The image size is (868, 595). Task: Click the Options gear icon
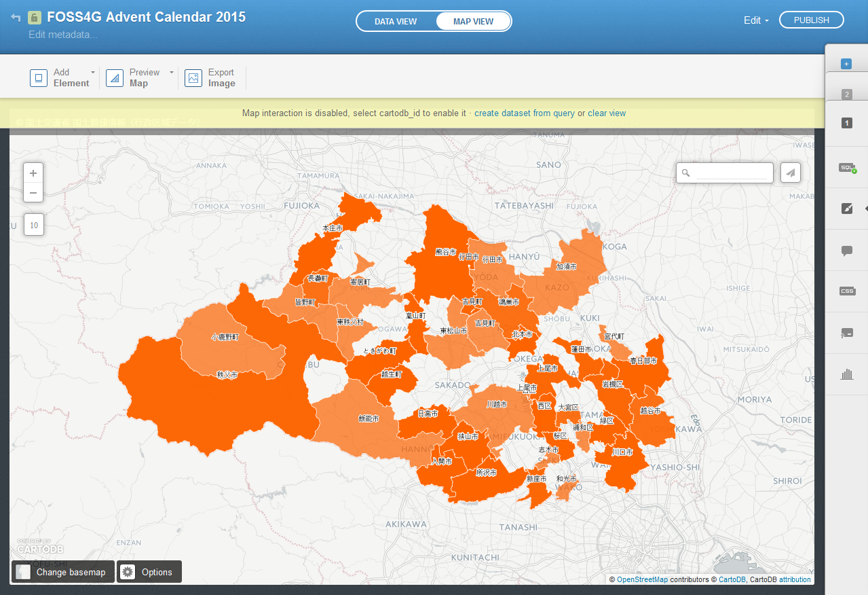[x=128, y=572]
